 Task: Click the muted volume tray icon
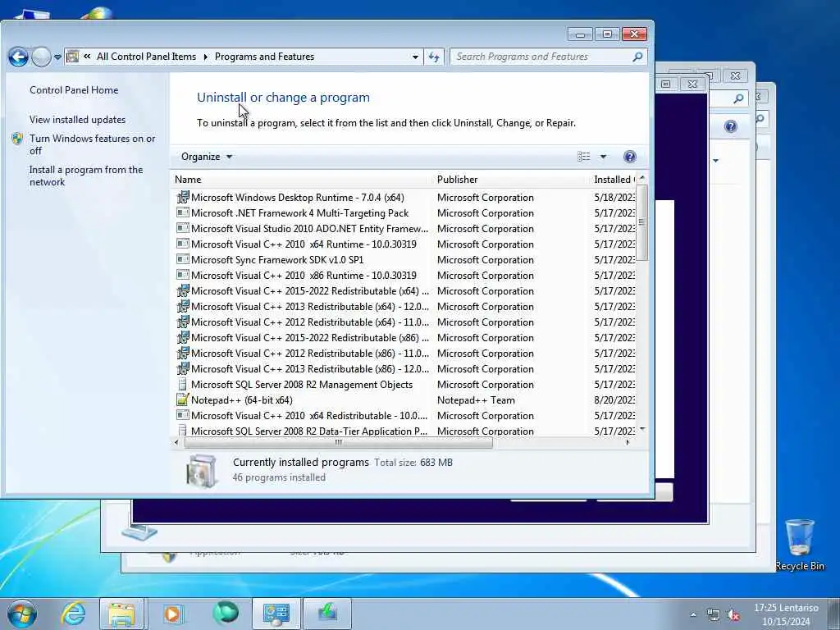[x=733, y=615]
